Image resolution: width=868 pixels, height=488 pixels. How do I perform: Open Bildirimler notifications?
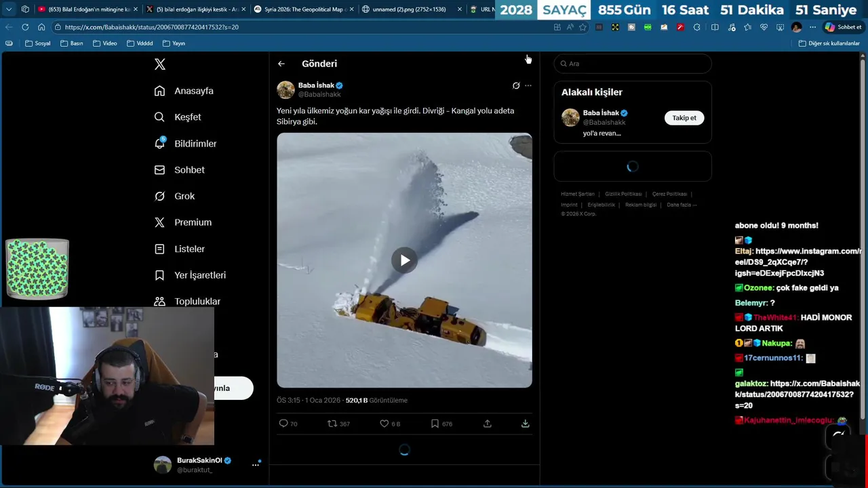pyautogui.click(x=185, y=144)
